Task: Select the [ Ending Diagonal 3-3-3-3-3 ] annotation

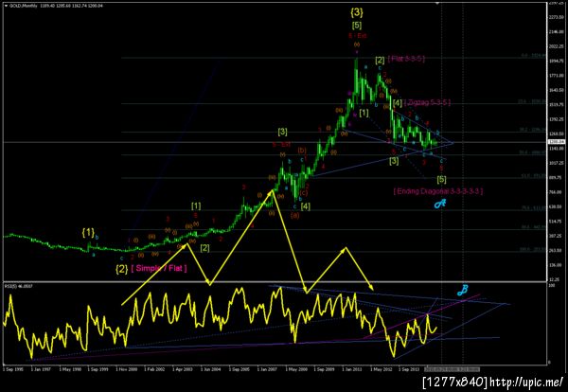Action: [x=438, y=191]
